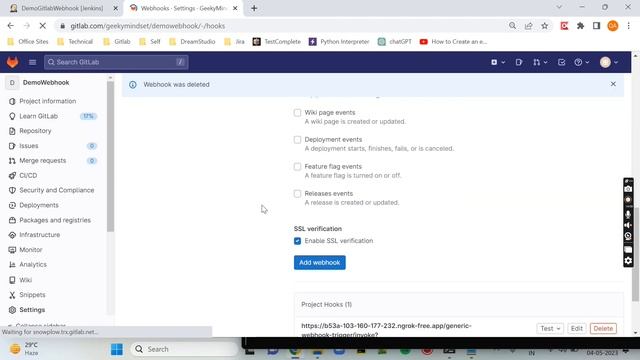Open the Python Interpreter bookmark
The height and width of the screenshot is (360, 640).
click(x=339, y=42)
